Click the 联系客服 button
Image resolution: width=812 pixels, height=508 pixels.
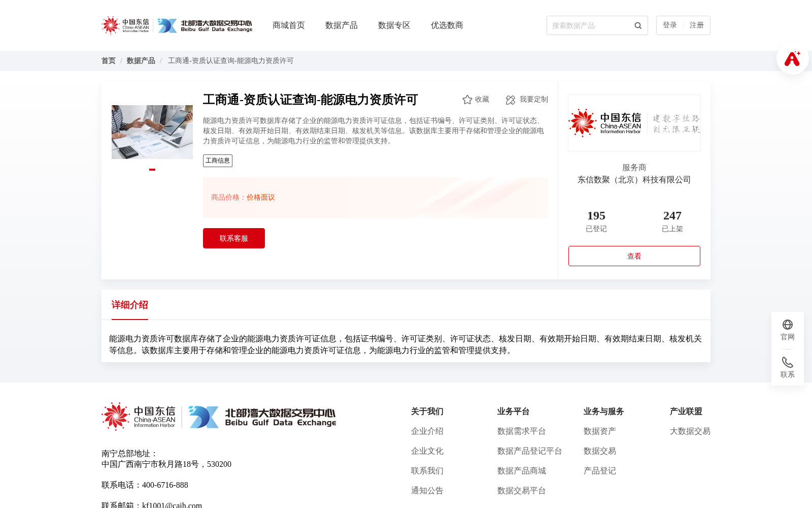pos(234,238)
